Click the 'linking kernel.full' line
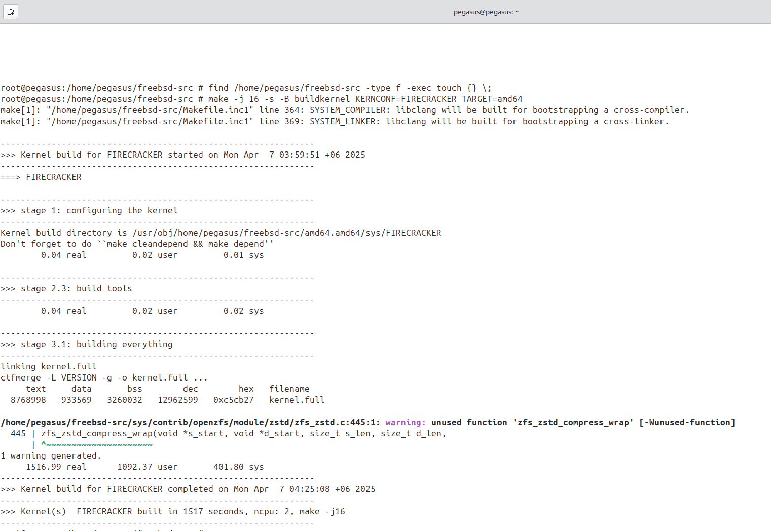 click(x=49, y=367)
